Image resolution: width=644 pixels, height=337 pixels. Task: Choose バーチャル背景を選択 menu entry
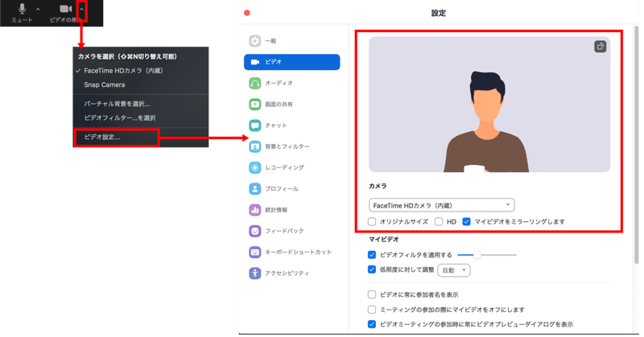tap(117, 104)
